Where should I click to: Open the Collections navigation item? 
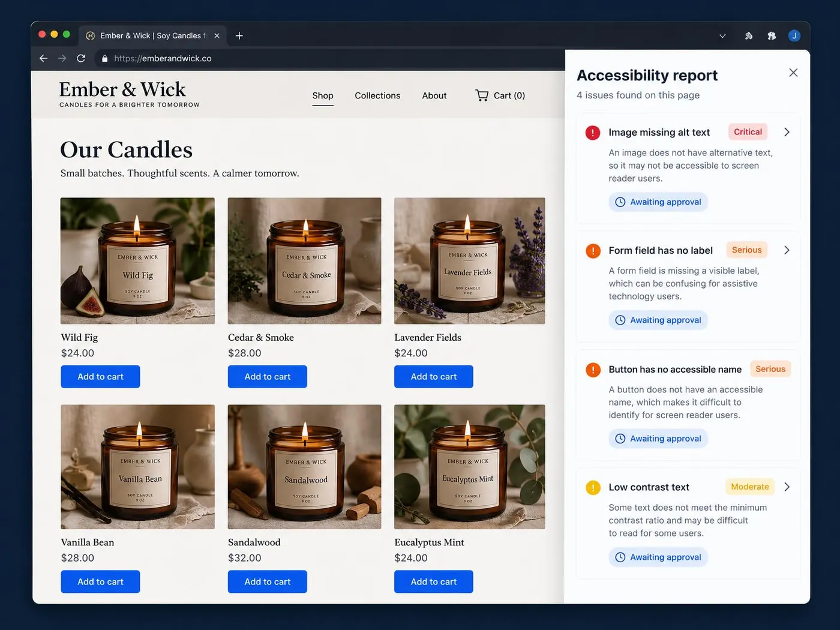point(377,95)
